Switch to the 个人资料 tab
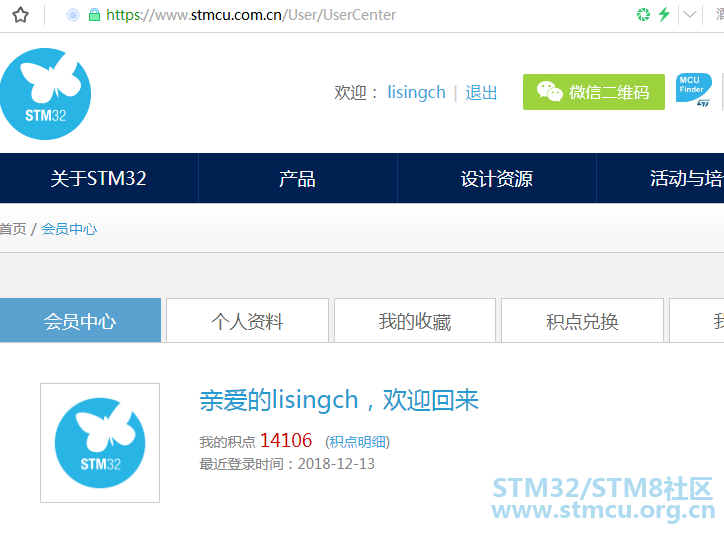The image size is (724, 533). (x=247, y=321)
